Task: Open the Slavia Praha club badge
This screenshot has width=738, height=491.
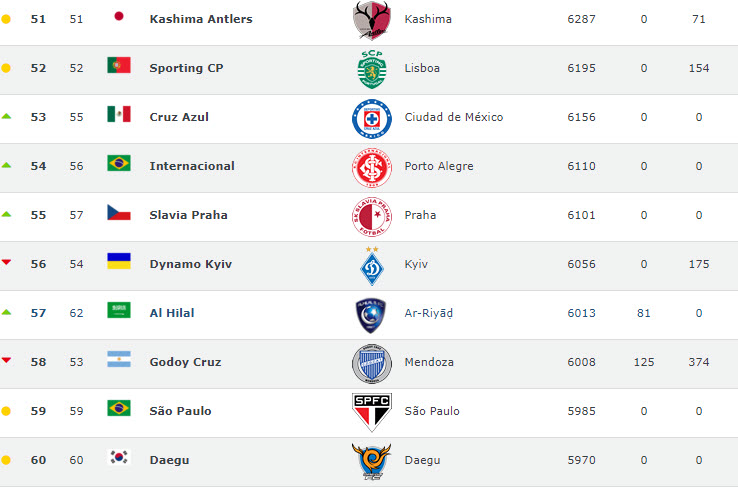Action: tap(372, 217)
